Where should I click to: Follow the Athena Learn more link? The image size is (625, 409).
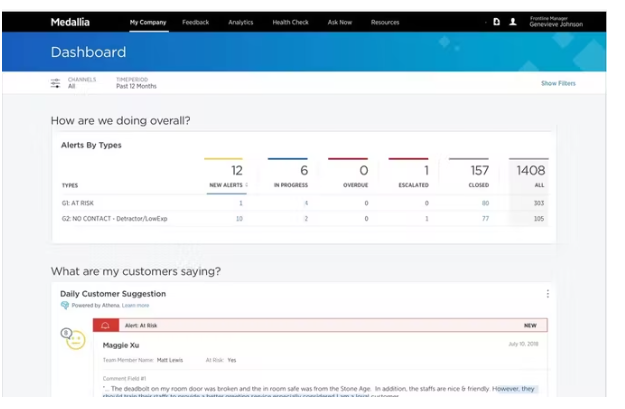tap(135, 306)
